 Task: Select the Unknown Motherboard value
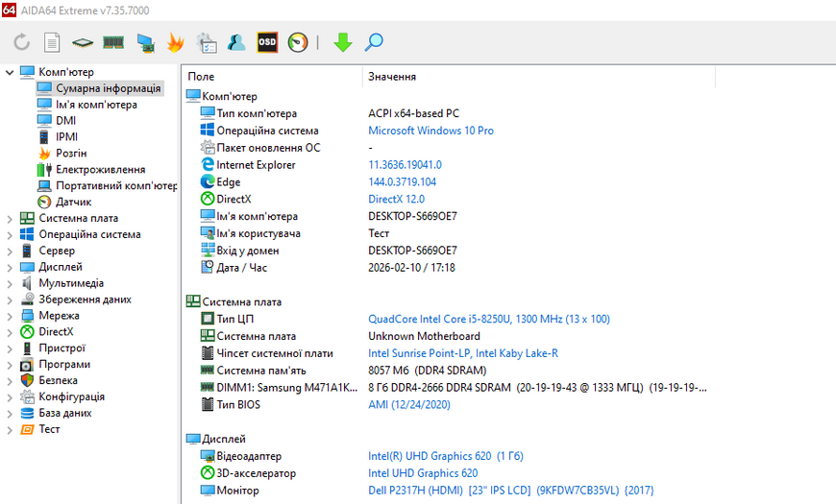[x=424, y=336]
